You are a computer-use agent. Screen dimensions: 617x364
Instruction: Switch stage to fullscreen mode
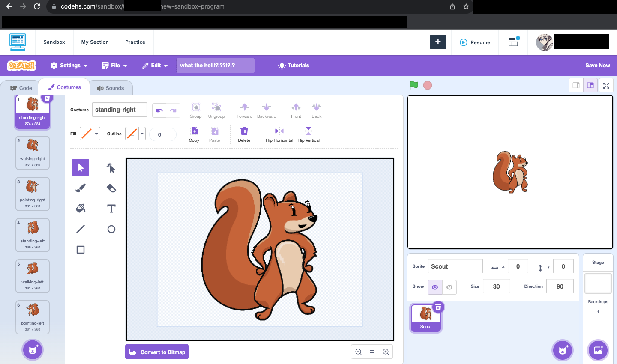click(x=606, y=85)
